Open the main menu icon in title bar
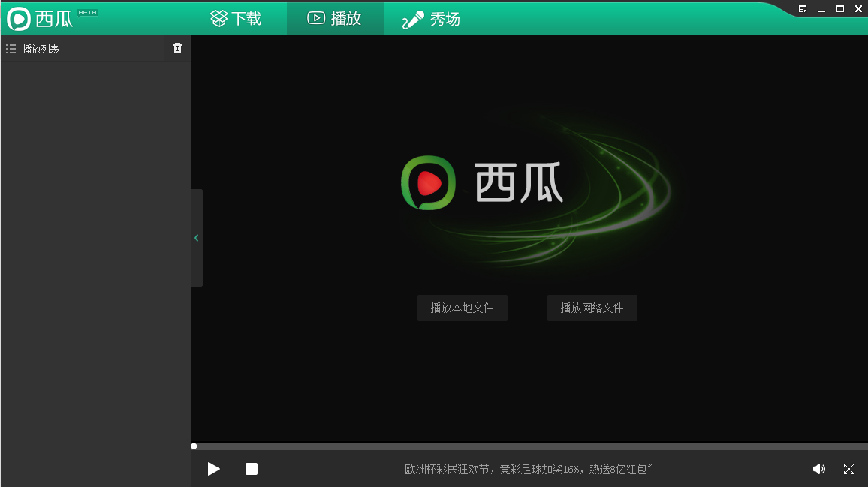 click(x=803, y=8)
